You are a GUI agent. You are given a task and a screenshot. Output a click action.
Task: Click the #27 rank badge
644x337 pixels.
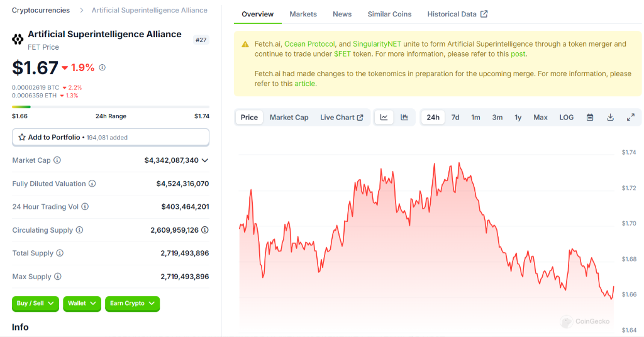[x=201, y=40]
